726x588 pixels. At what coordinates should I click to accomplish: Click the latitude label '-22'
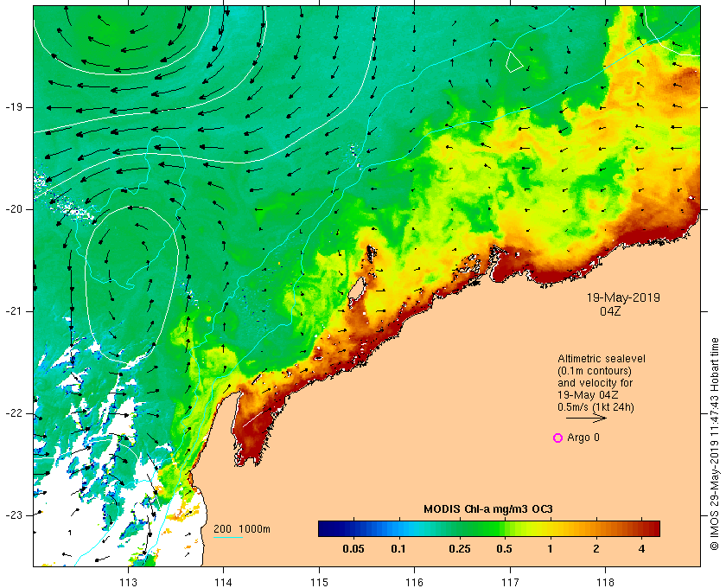[x=14, y=413]
